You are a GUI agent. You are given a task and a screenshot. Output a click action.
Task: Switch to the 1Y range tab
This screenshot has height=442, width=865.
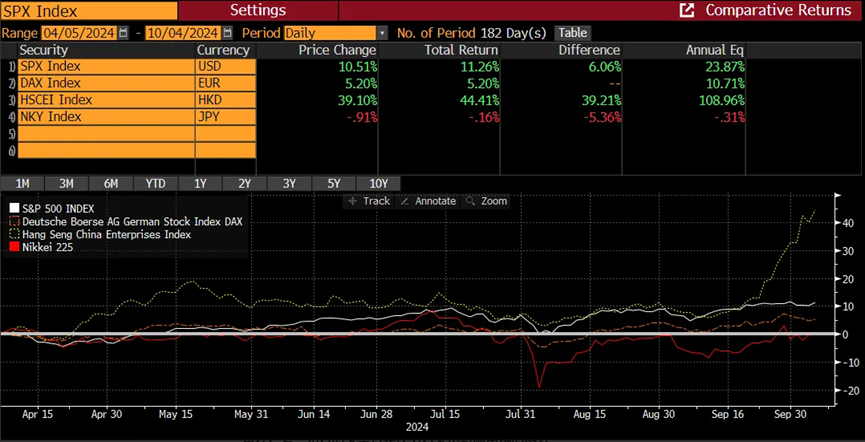click(200, 183)
